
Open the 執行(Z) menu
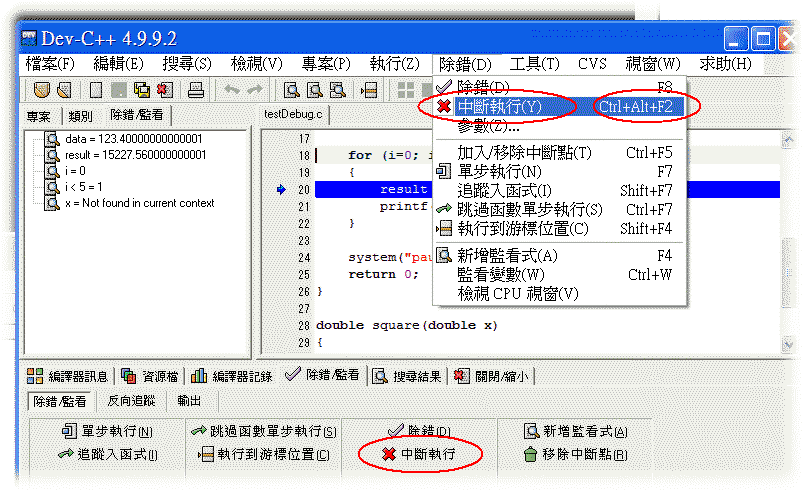394,64
